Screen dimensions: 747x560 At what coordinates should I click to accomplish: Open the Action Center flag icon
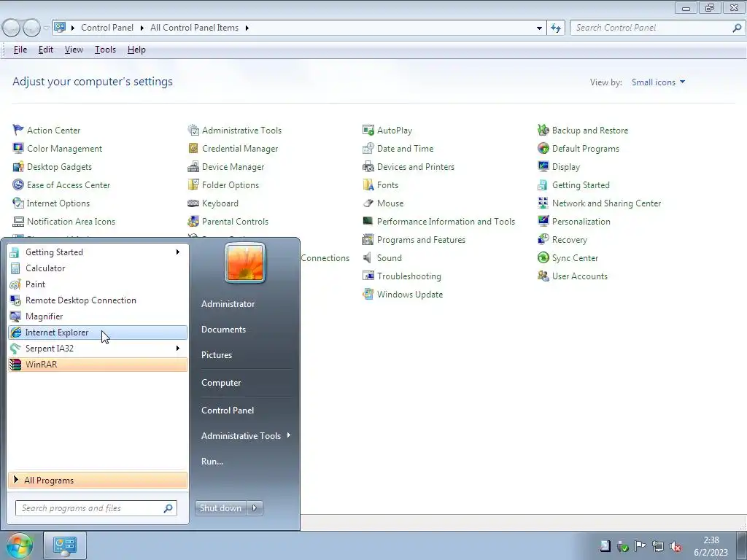click(x=18, y=130)
